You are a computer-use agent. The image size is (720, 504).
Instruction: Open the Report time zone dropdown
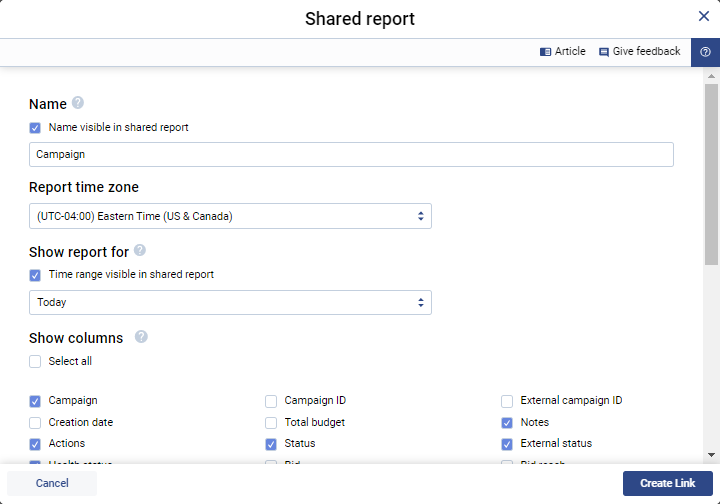pos(230,216)
